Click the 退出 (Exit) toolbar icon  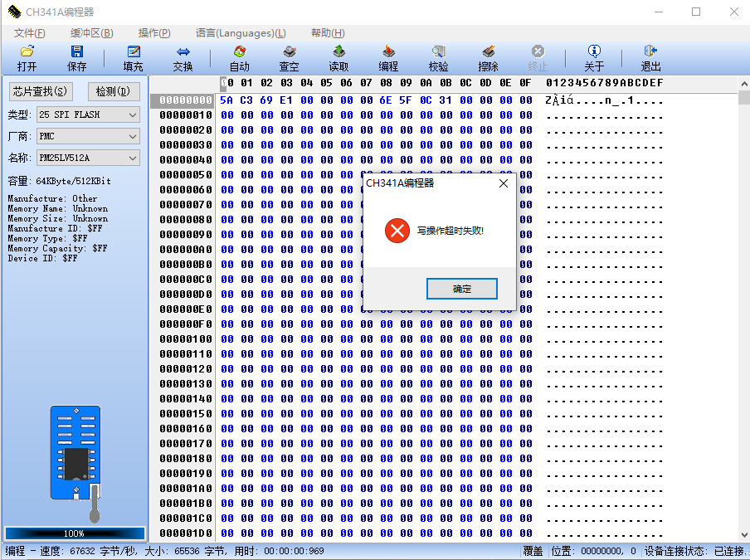[x=650, y=51]
